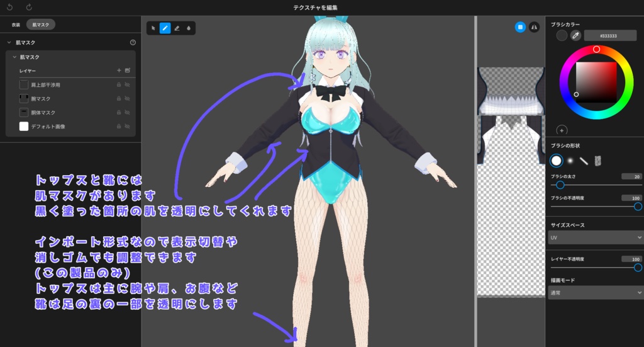Toggle visibility of デフォルト画像 layer
Viewport: 644px width, 347px height.
[127, 126]
